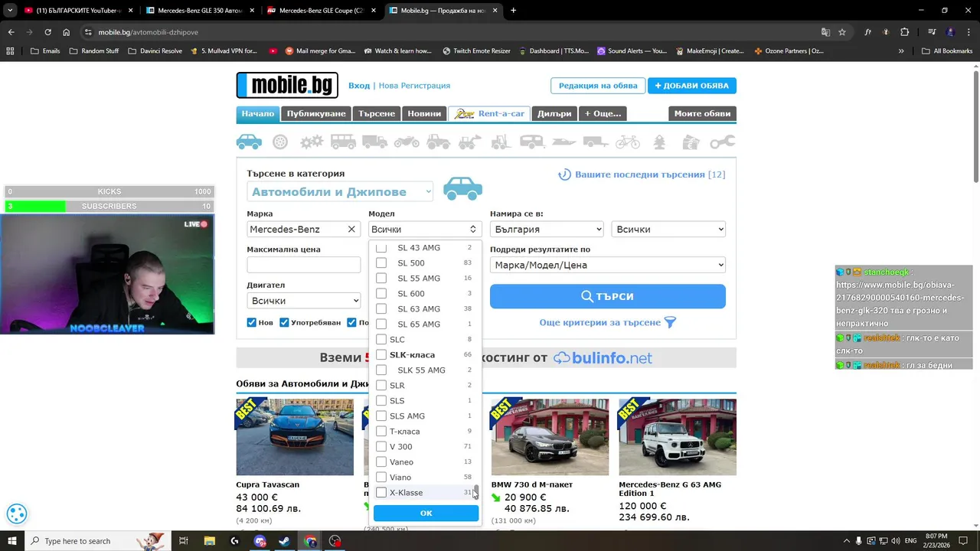Go to the browser home page icon

67,32
